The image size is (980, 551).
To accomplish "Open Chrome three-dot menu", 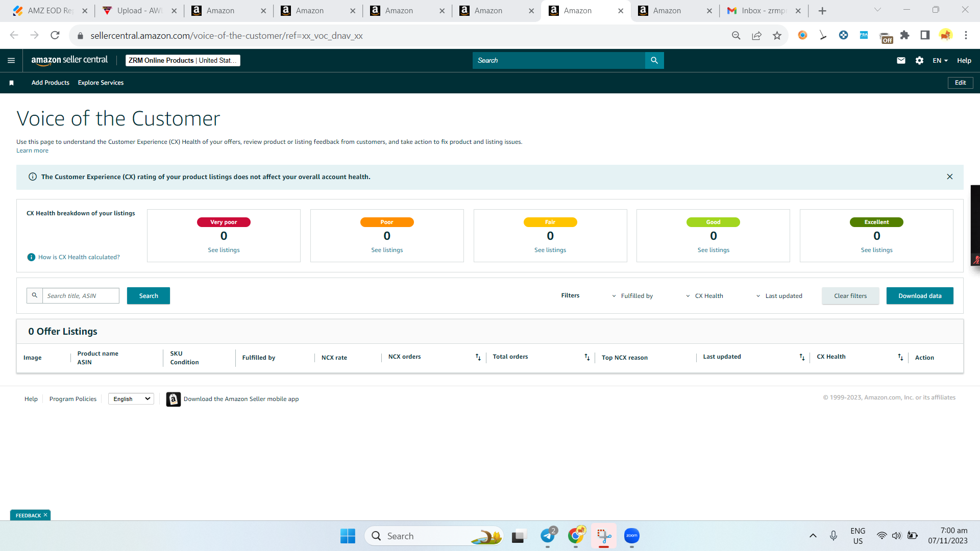I will (x=966, y=35).
